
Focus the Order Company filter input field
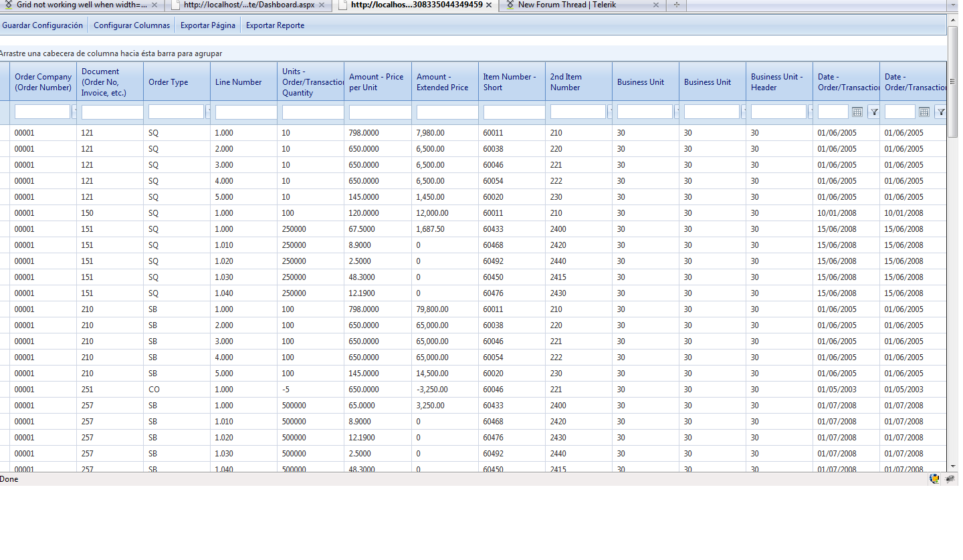click(42, 112)
